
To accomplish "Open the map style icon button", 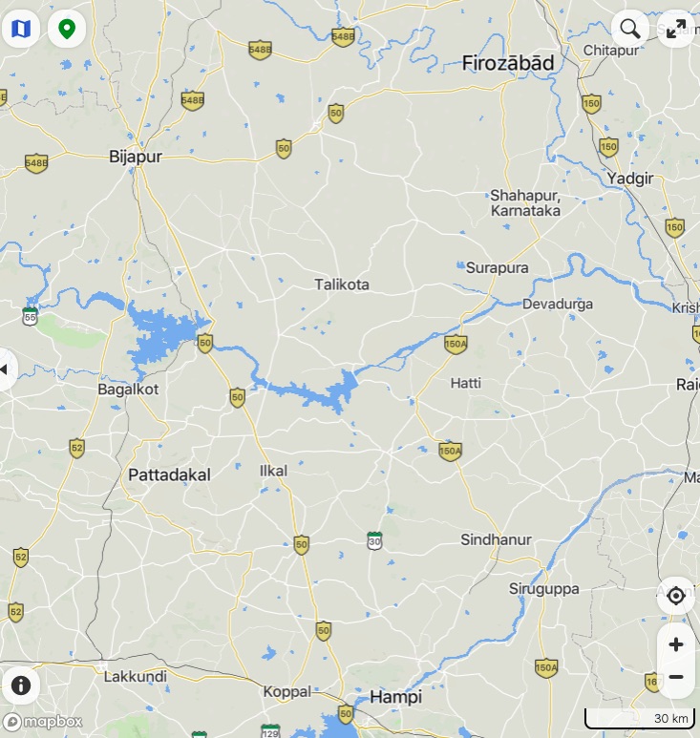I will 21,29.
